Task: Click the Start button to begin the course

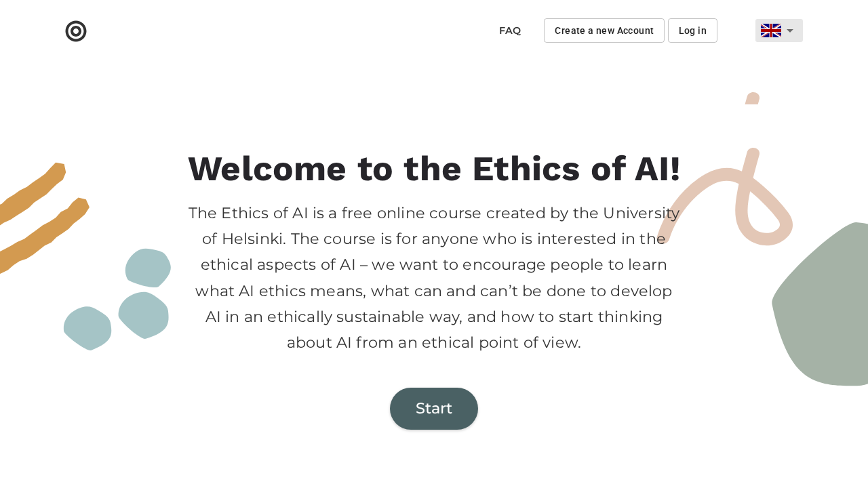Action: 434,408
